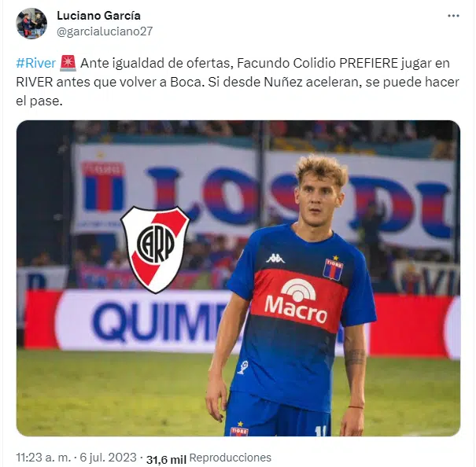Open the tweet's attached photo
Image resolution: width=476 pixels, height=467 pixels.
click(x=238, y=278)
